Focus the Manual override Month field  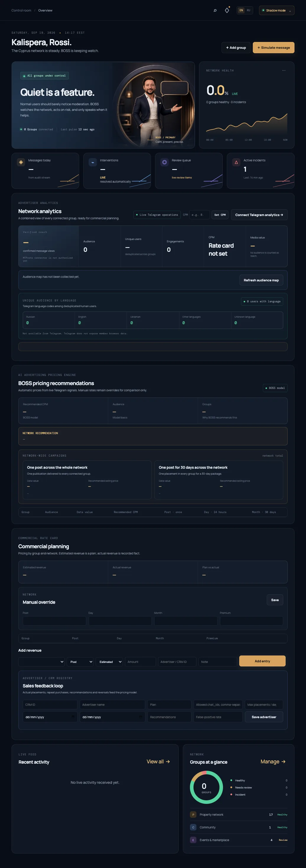click(186, 621)
